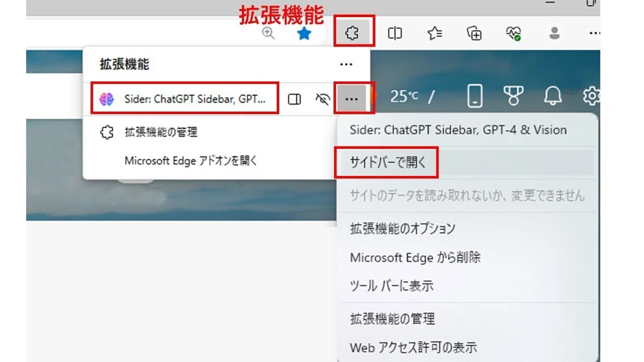
Task: Open Sider extension more actions button
Action: coord(352,99)
